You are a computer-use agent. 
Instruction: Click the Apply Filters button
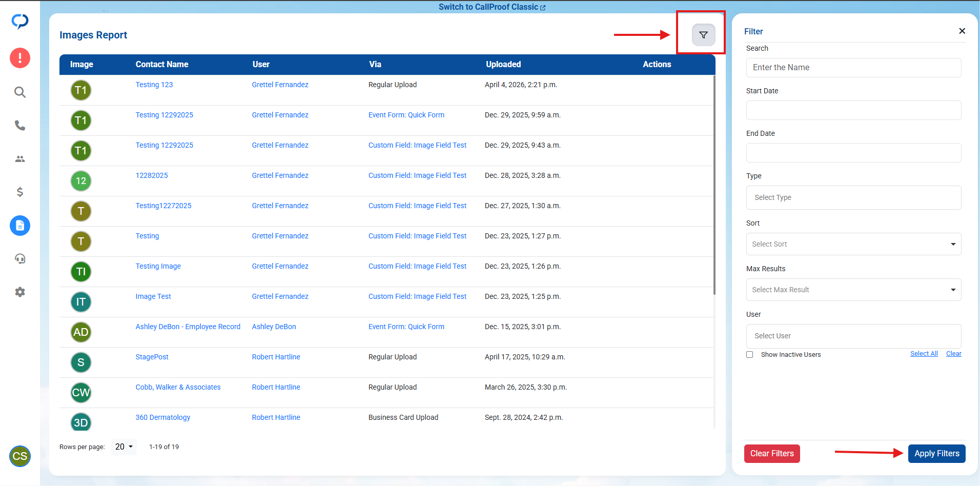[x=936, y=453]
